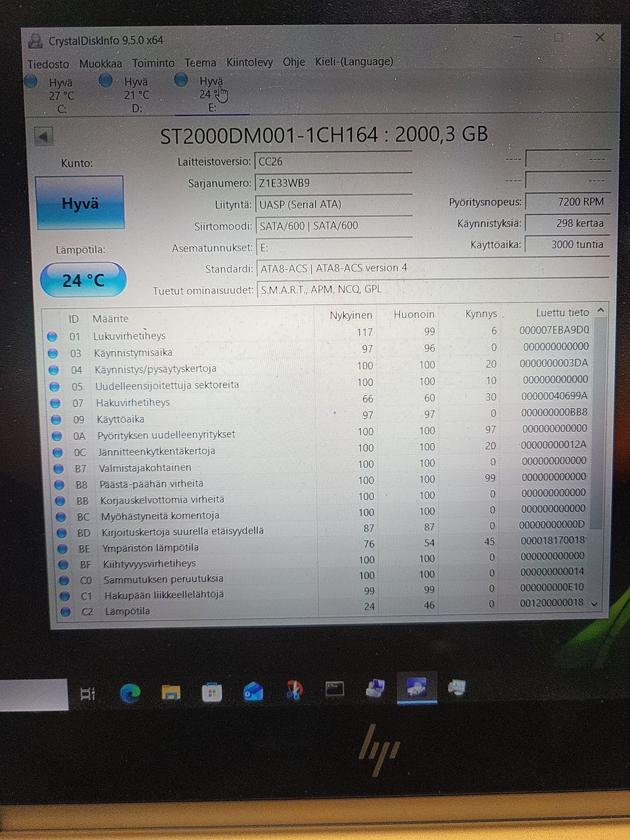
Task: Select the Hakupään liikkeellelähtöjä row text
Action: (x=164, y=595)
